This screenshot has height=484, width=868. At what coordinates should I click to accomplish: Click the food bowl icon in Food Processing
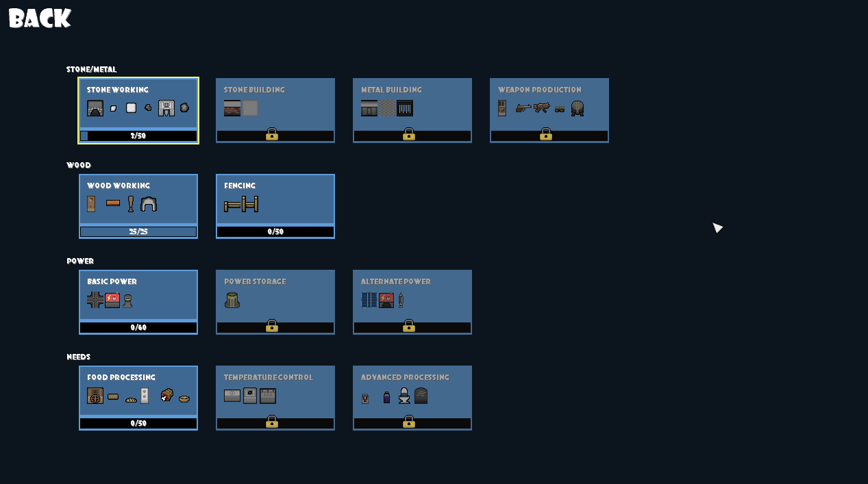[x=184, y=398]
